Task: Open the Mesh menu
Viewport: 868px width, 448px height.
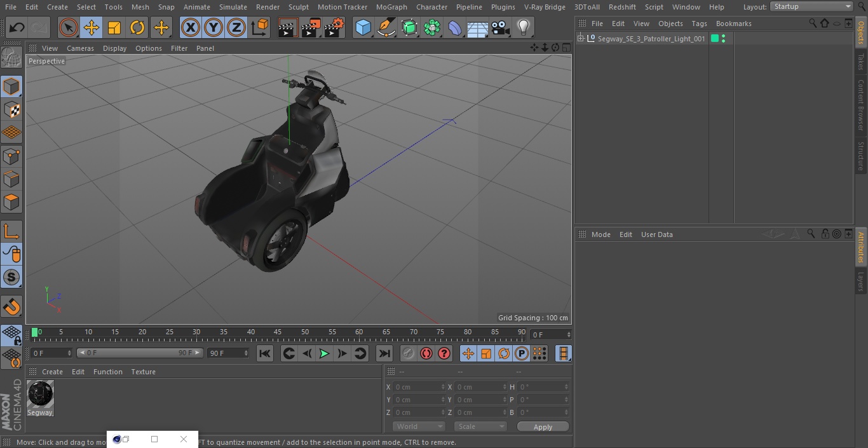Action: [x=140, y=7]
